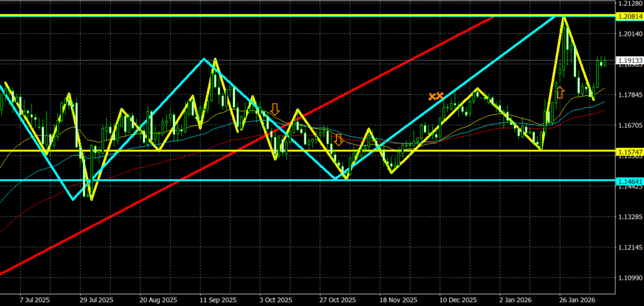Click the 1.15747 yellow price label
Viewport: 644px width, 306px height.
click(x=629, y=153)
